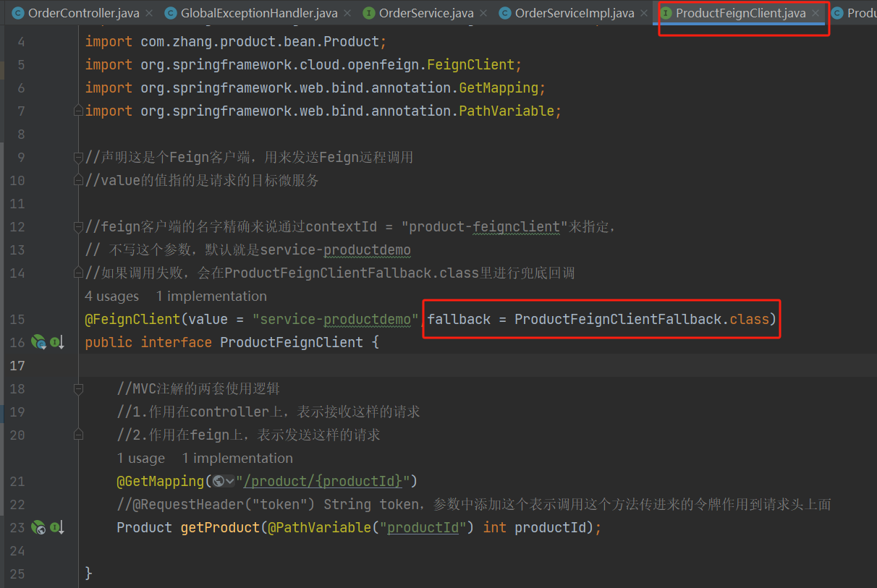Close the OrderService.java tab
Image resolution: width=877 pixels, height=588 pixels.
pos(483,14)
